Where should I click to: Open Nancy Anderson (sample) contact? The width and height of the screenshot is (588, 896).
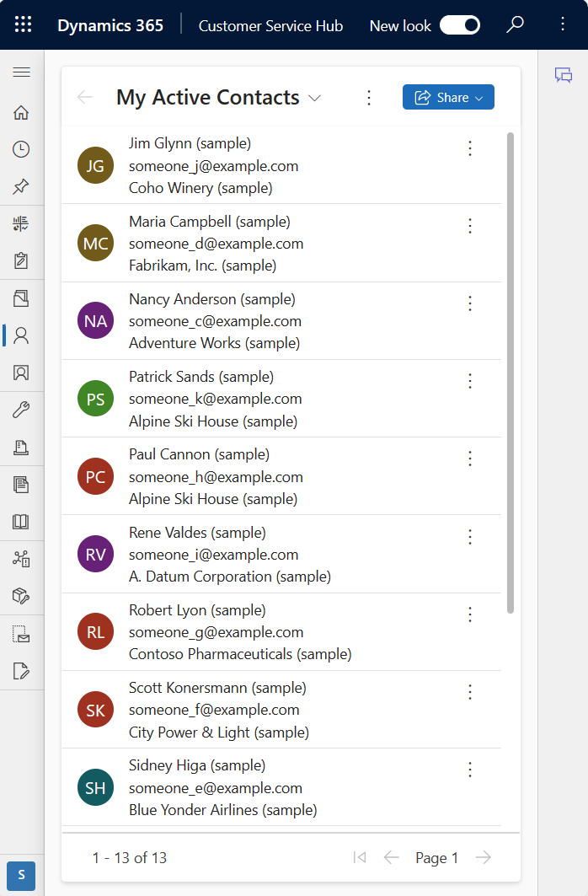211,299
